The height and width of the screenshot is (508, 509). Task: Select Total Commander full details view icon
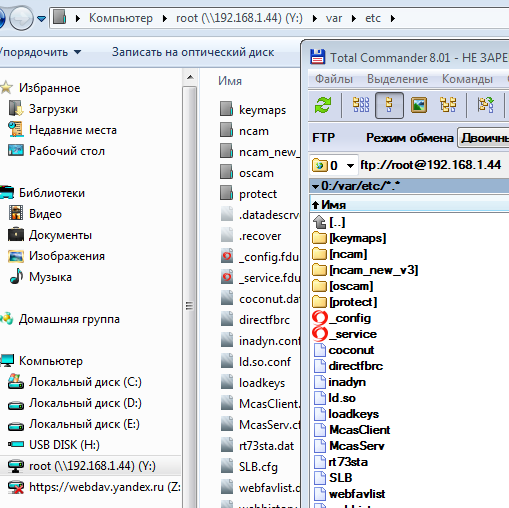[x=389, y=105]
